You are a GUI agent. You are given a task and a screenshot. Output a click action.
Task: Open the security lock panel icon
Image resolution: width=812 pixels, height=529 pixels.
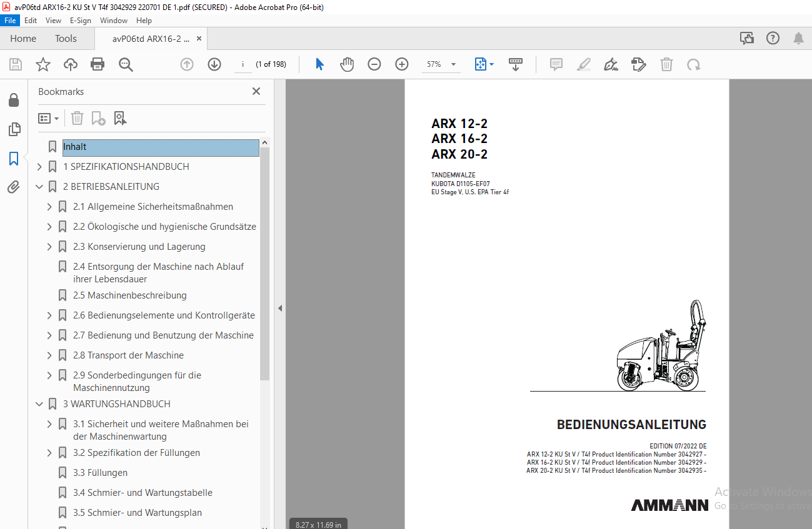tap(14, 100)
